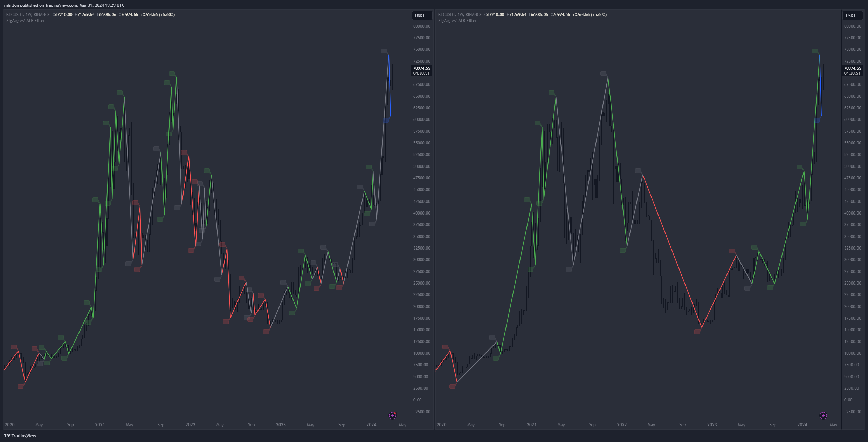Click 2023 on the right chart time axis
The height and width of the screenshot is (442, 868).
click(x=712, y=425)
